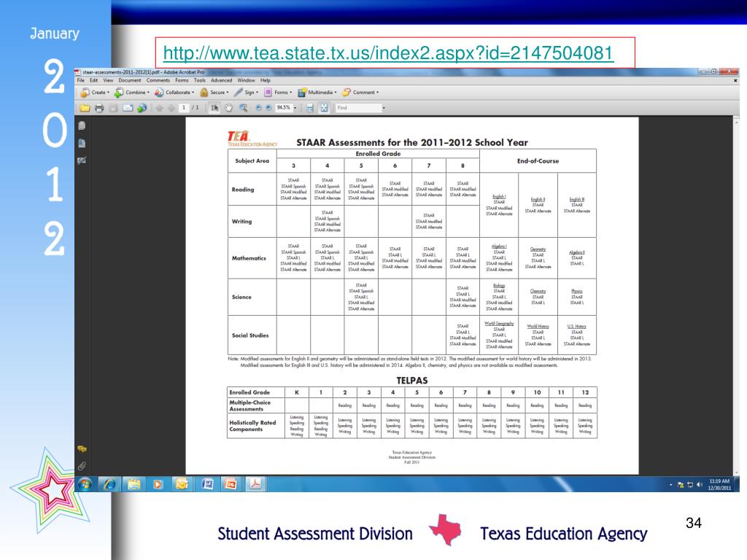Go to previous page with up arrow
Screen dimensions: 747x560
(x=159, y=108)
